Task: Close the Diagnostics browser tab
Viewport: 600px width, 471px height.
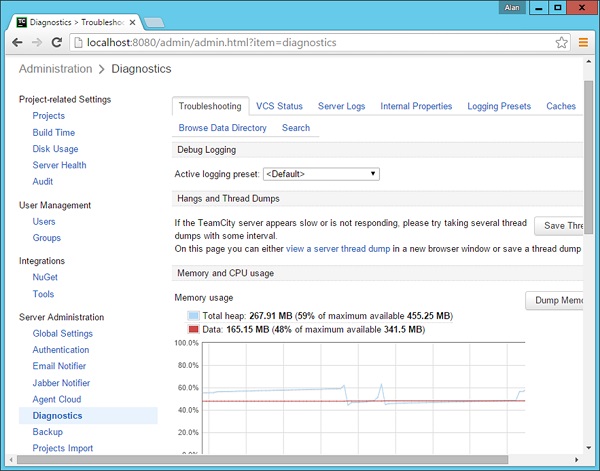Action: 132,23
